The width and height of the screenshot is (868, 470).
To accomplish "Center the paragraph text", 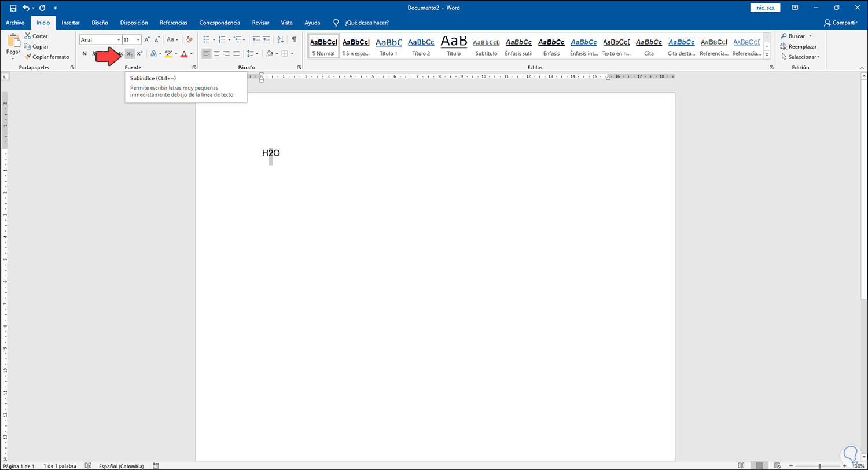I will click(x=216, y=54).
